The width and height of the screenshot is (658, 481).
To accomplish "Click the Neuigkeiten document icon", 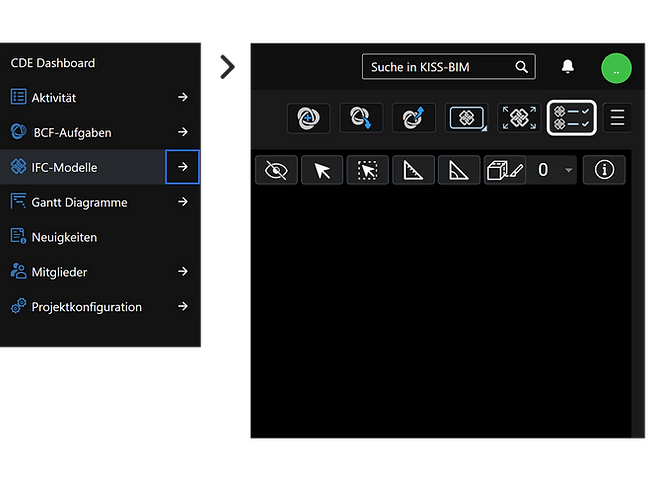I will click(18, 236).
